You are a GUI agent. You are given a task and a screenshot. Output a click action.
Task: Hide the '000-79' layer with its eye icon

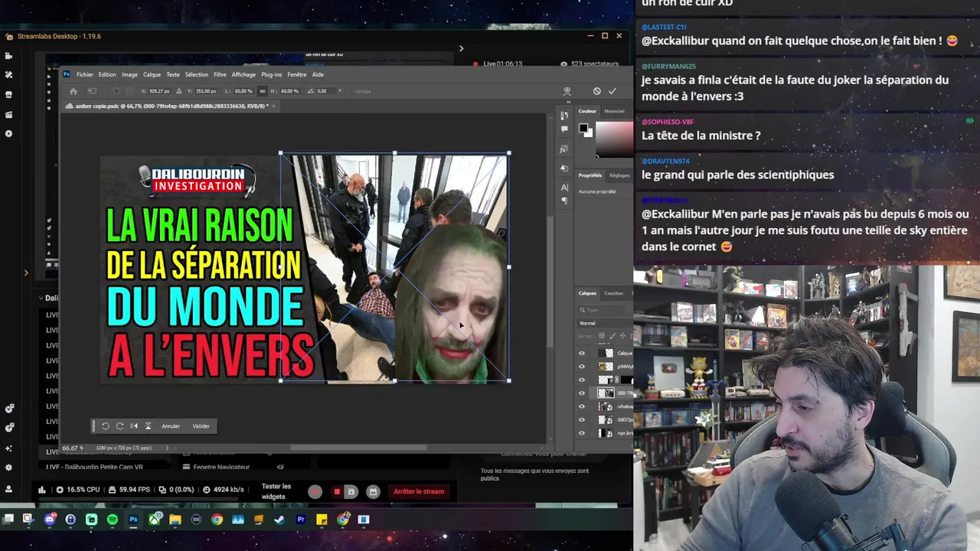tap(582, 393)
